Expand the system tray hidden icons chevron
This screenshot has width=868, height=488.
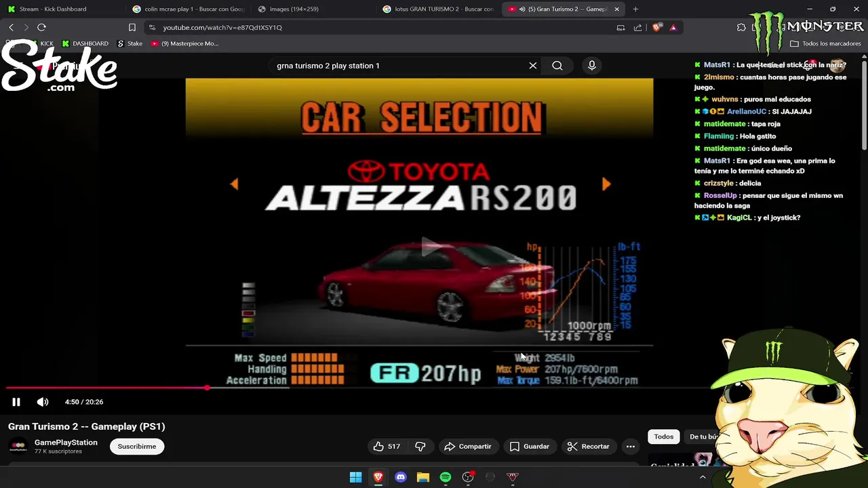(x=703, y=477)
